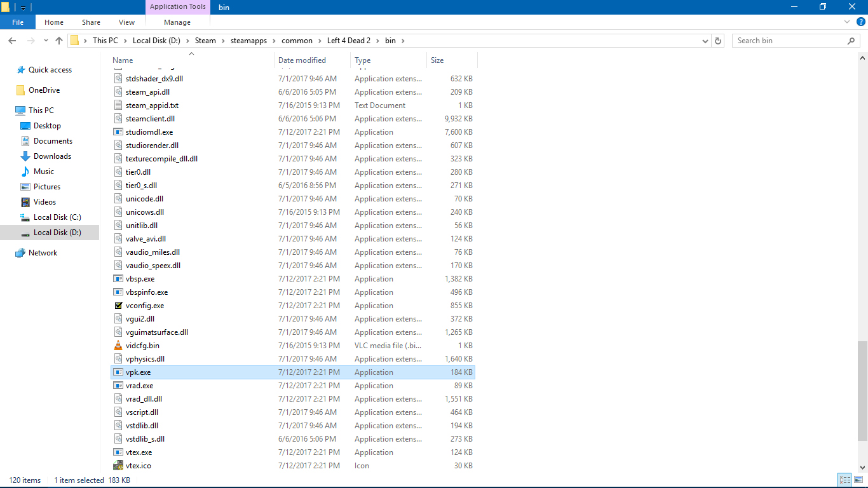The height and width of the screenshot is (488, 868).
Task: Click the Desktop icon in the navigation pane
Action: (25, 126)
